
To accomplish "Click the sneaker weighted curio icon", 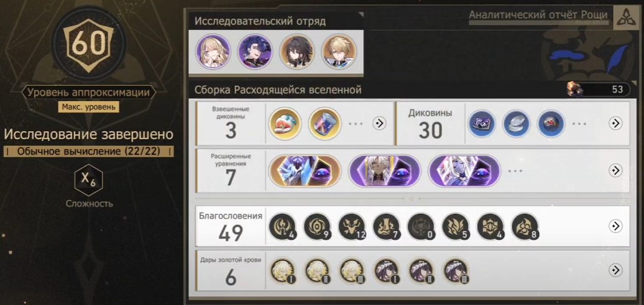I will (x=285, y=124).
